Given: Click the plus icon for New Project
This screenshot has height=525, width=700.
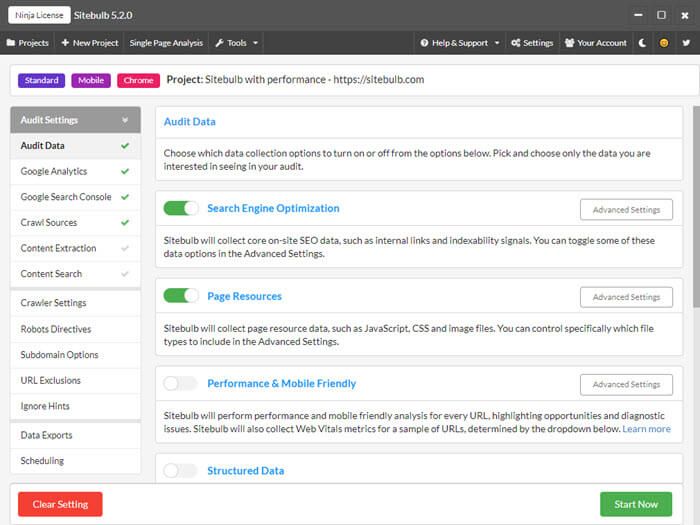Looking at the screenshot, I should click(x=65, y=43).
